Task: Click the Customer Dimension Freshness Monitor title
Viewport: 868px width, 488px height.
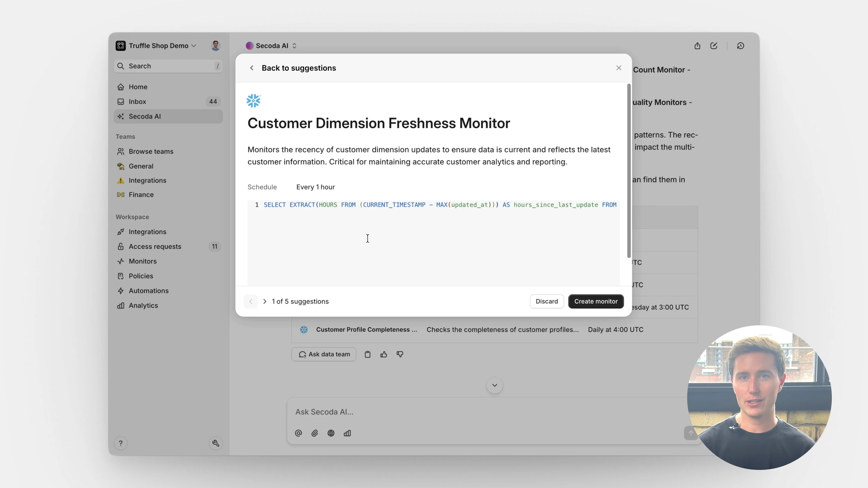Action: pos(379,123)
